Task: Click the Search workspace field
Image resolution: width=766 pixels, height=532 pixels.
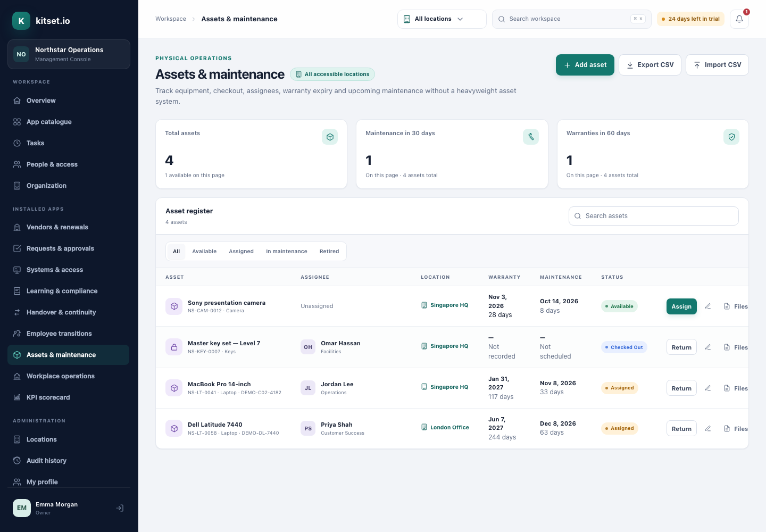Action: click(572, 19)
